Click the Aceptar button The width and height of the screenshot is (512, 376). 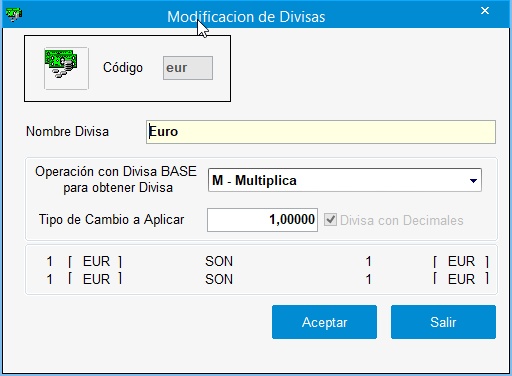(x=324, y=322)
